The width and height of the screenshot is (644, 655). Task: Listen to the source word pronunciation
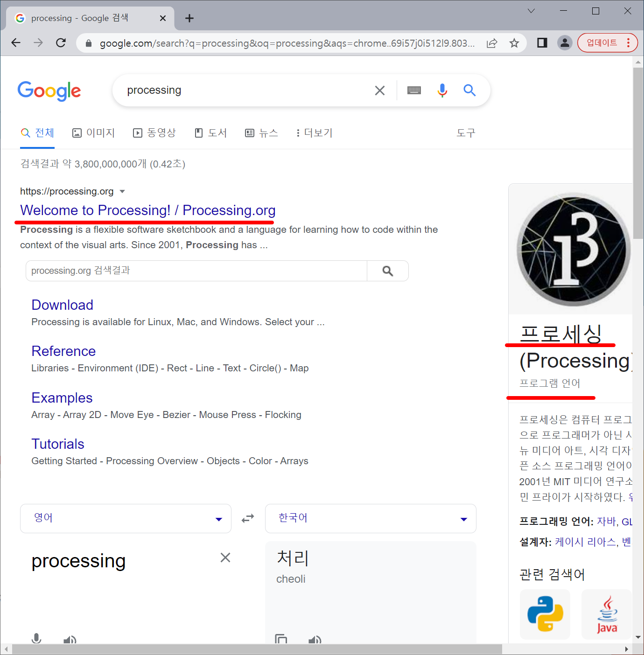point(70,640)
